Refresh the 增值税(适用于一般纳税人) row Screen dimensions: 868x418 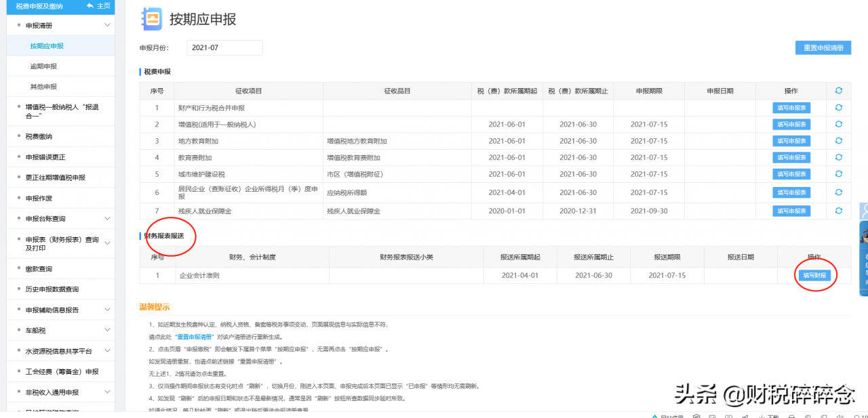(x=838, y=124)
